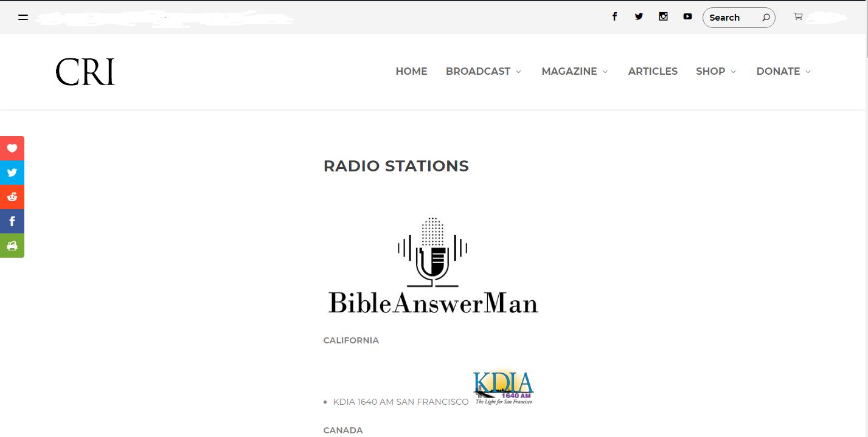Click the KDIA 1640 AM San Francisco text
868x437 pixels.
pyautogui.click(x=401, y=402)
